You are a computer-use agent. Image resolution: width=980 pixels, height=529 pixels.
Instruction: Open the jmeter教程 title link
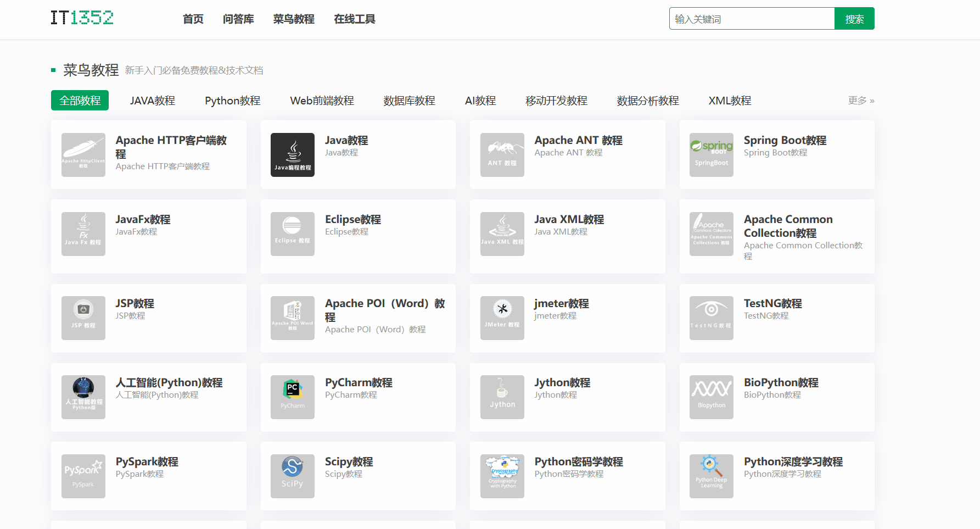click(x=562, y=303)
